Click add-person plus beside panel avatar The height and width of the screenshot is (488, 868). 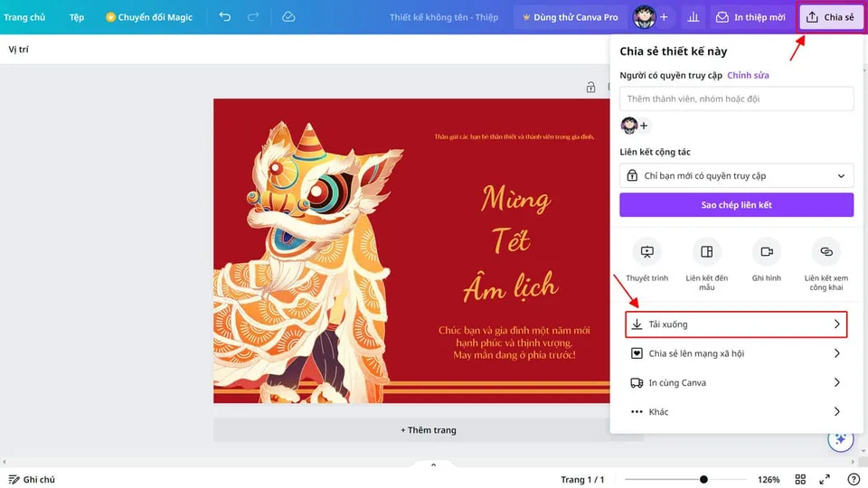pyautogui.click(x=644, y=126)
